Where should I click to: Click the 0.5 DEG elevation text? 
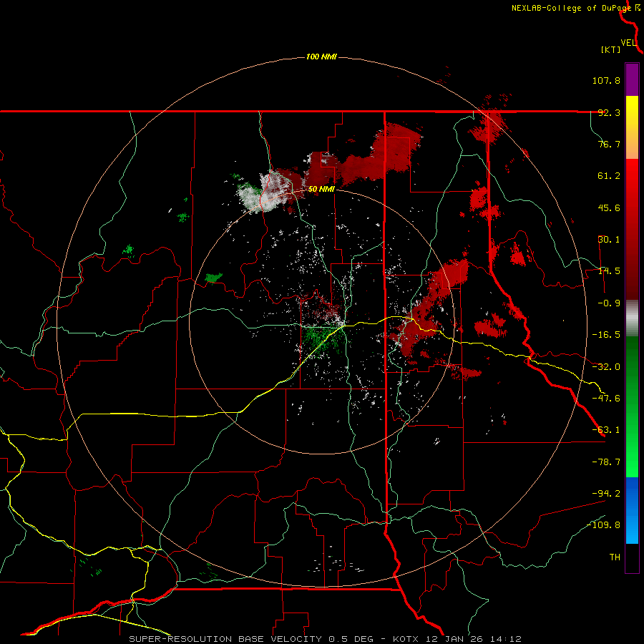[x=351, y=639]
